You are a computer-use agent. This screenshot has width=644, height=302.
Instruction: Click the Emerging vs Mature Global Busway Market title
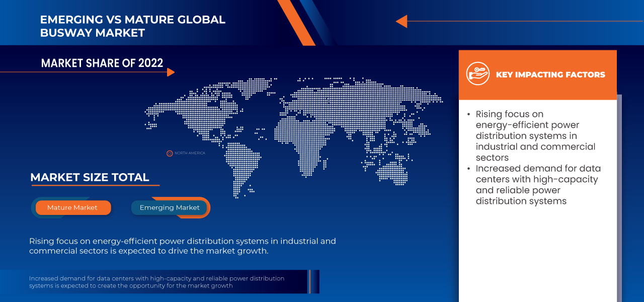point(133,27)
